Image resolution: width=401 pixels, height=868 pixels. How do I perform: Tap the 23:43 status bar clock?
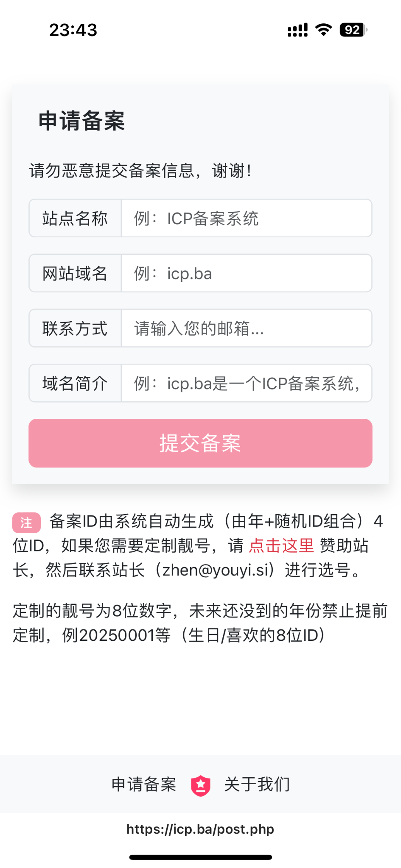[73, 30]
